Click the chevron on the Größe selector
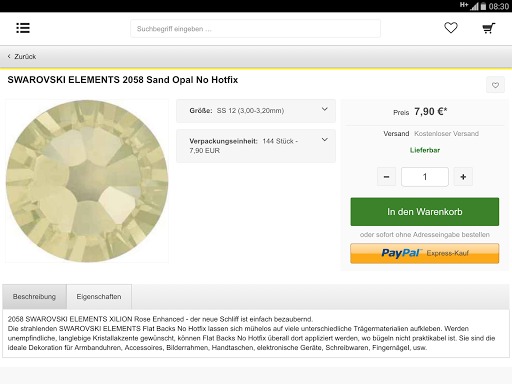This screenshot has width=512, height=384. [x=325, y=109]
